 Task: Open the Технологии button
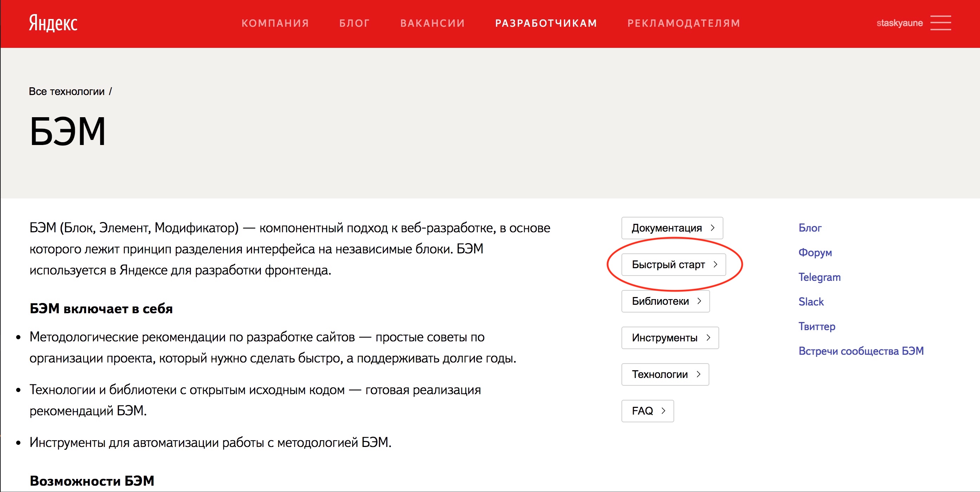click(x=665, y=374)
